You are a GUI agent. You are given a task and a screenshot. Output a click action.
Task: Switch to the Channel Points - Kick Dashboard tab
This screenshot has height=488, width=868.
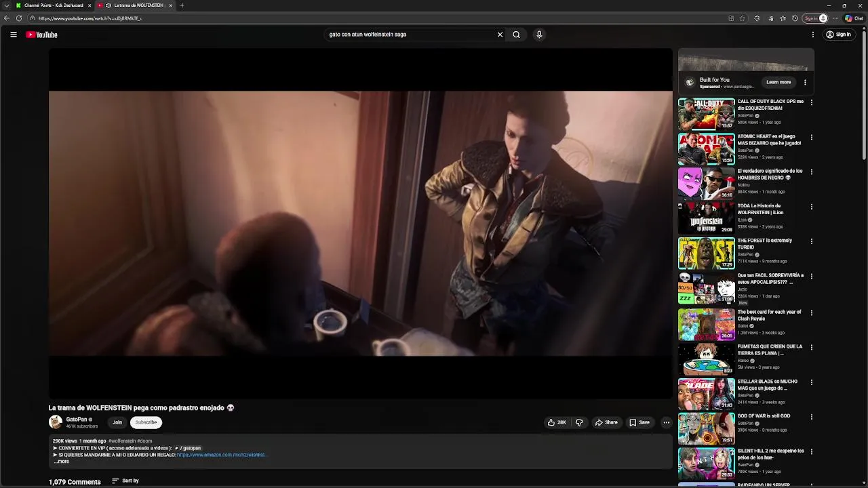tap(54, 5)
